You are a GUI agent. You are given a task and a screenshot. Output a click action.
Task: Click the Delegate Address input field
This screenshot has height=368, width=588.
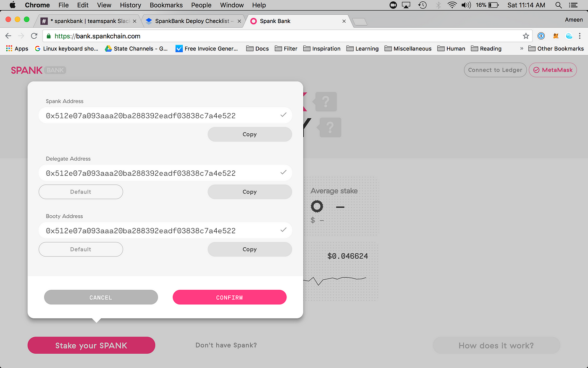click(x=165, y=173)
